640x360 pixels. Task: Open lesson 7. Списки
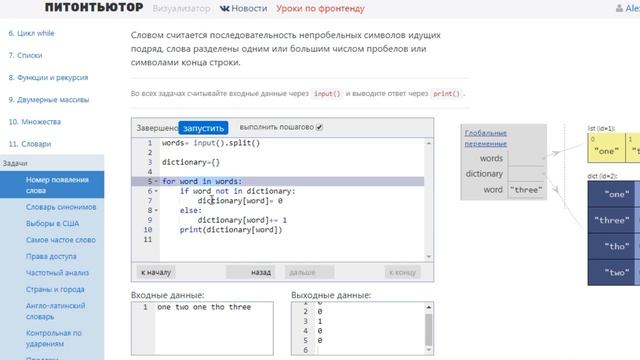25,56
